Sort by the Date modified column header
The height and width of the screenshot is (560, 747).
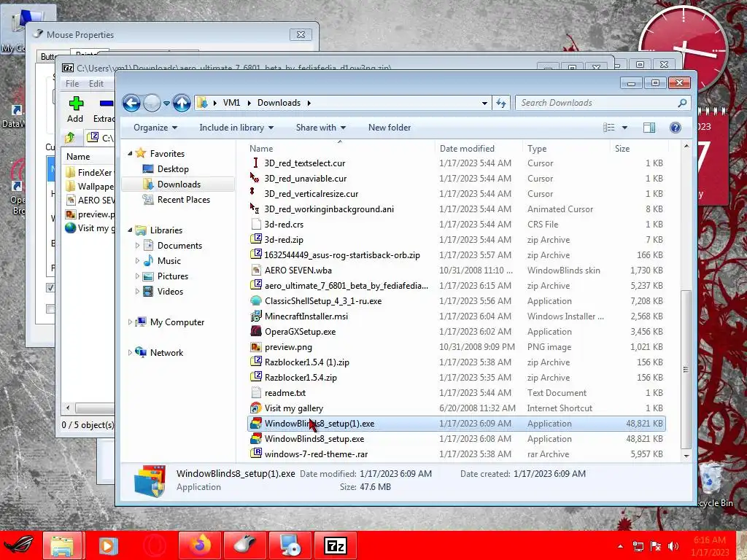coord(479,149)
